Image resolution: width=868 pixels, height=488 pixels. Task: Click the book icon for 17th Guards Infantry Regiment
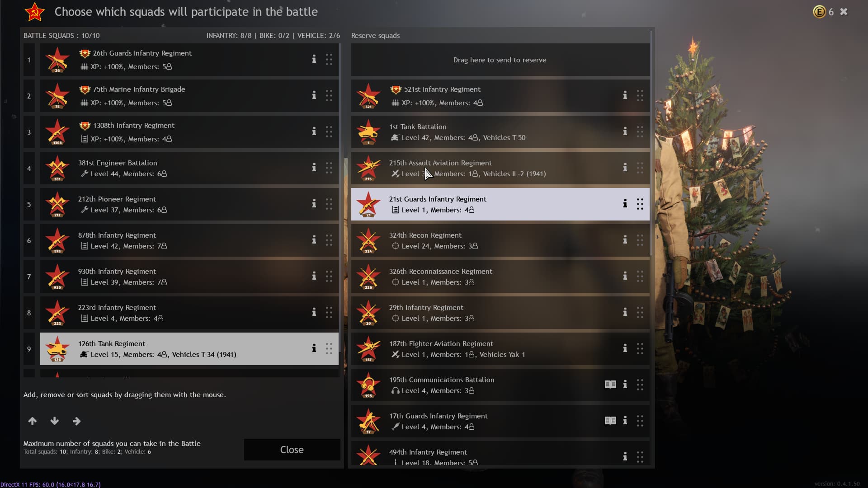tap(610, 421)
